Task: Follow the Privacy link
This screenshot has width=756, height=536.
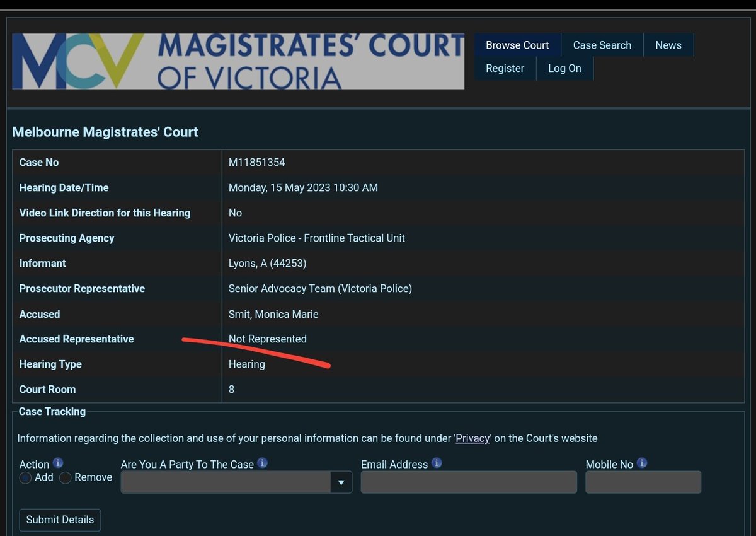Action: [x=472, y=438]
